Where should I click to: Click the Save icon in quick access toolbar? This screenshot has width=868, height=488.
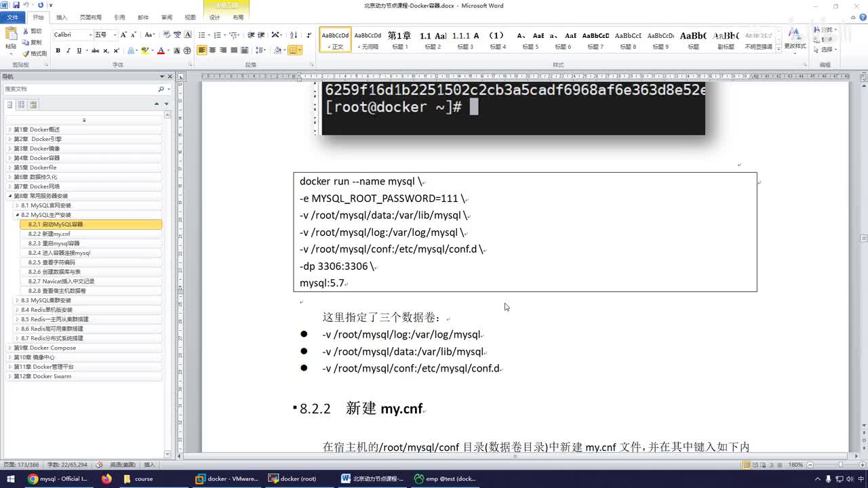(x=16, y=5)
